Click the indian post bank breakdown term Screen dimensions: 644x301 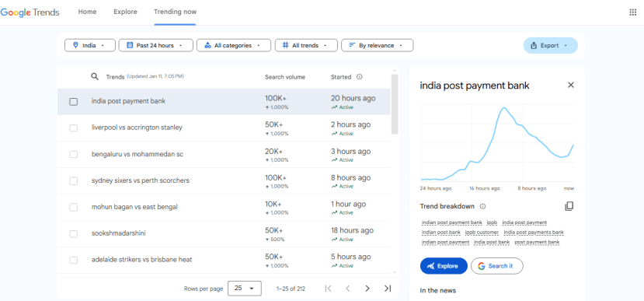(441, 233)
